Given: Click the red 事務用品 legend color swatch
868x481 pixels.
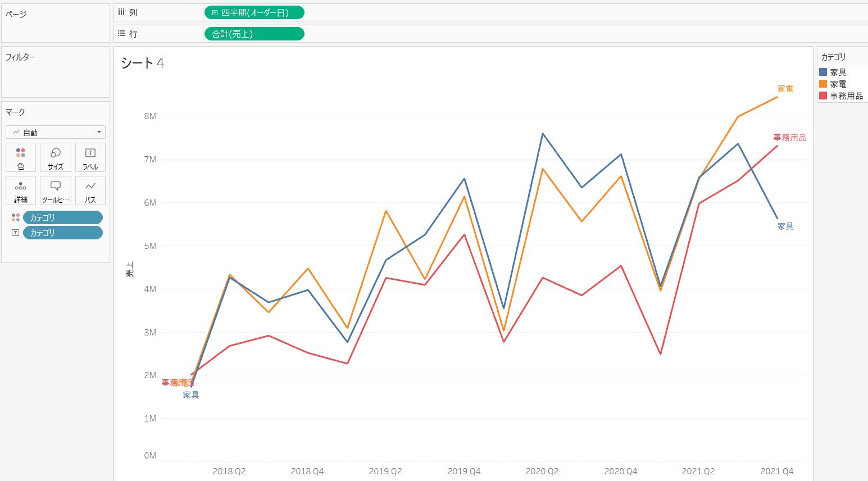Looking at the screenshot, I should (823, 96).
